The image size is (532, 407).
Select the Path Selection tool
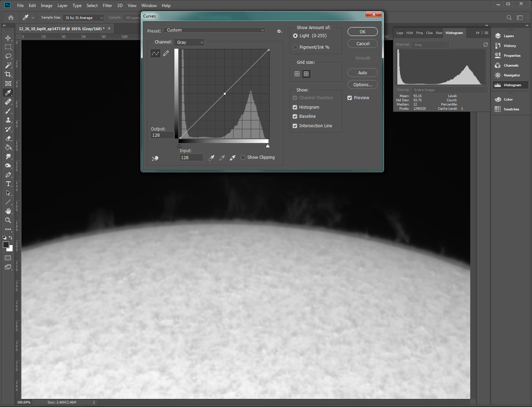(x=8, y=193)
